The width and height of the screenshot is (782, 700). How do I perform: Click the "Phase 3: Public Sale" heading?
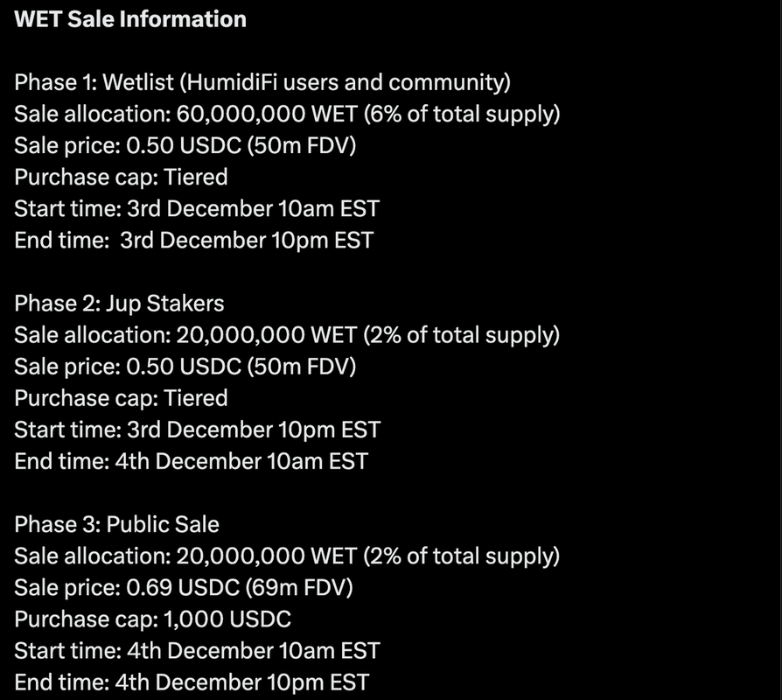(x=116, y=524)
